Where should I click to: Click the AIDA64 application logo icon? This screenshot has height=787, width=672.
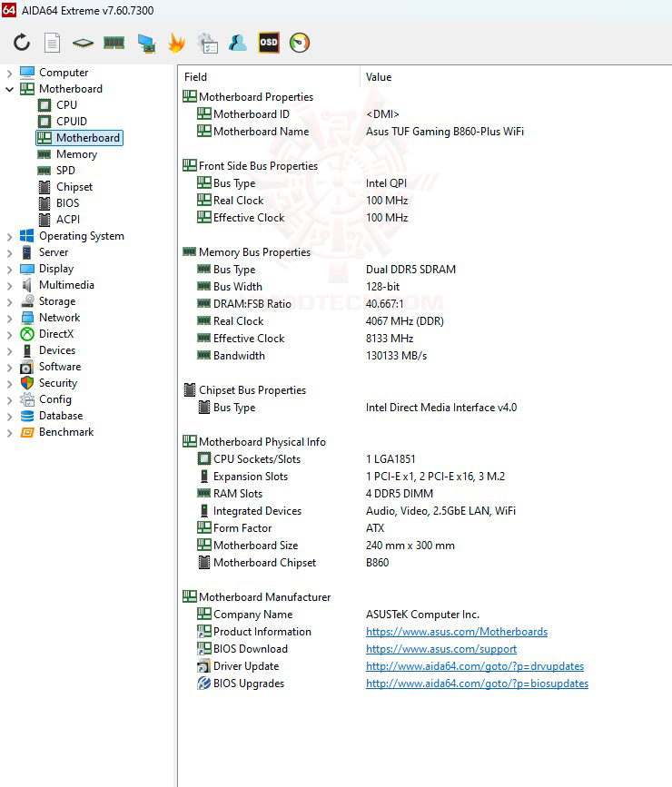point(8,10)
